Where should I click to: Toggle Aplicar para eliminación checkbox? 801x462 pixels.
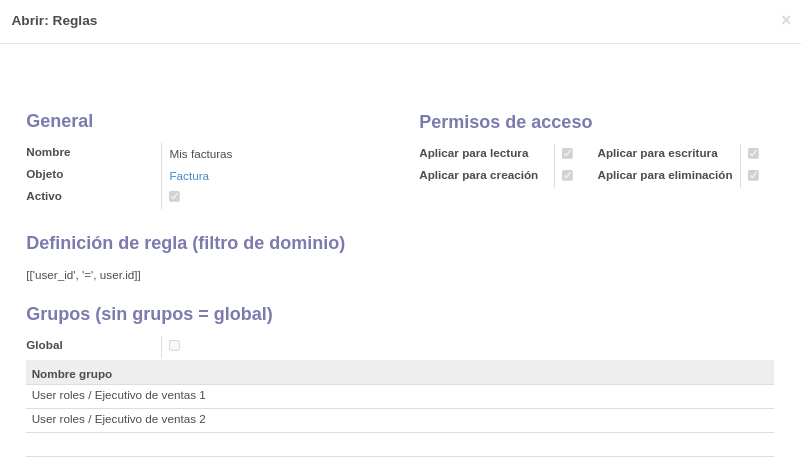click(753, 175)
